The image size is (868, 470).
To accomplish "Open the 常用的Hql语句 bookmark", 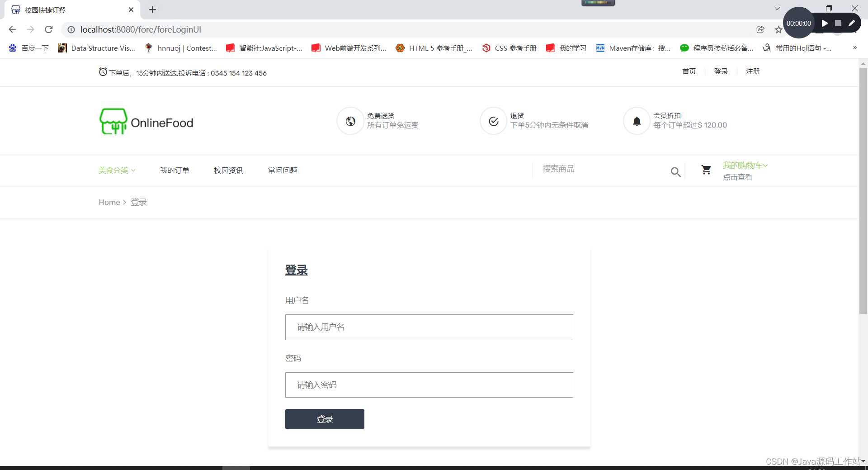I will pos(797,48).
